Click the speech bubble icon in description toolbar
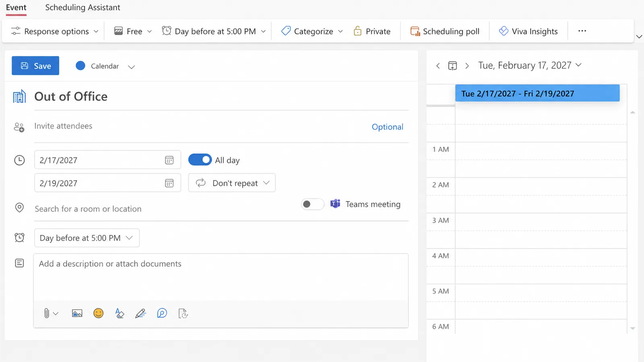 tap(162, 313)
